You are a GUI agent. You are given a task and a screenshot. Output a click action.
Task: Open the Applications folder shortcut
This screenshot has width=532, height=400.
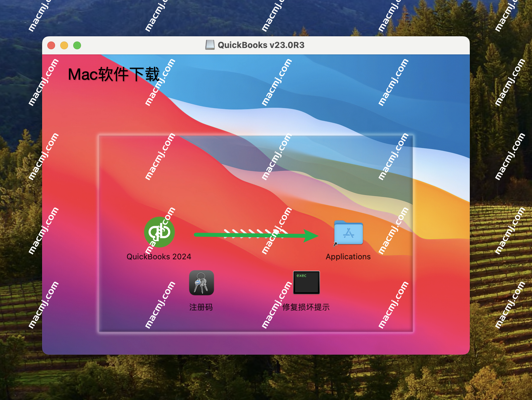click(348, 233)
